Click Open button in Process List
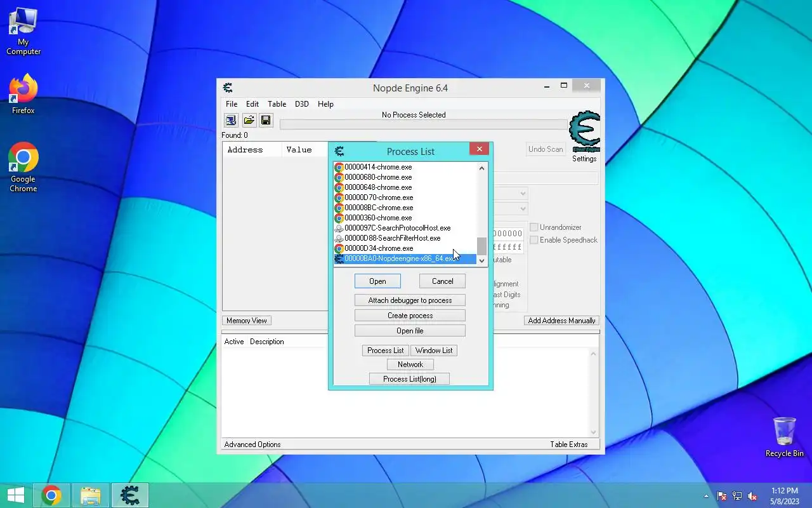The width and height of the screenshot is (812, 508). (377, 281)
